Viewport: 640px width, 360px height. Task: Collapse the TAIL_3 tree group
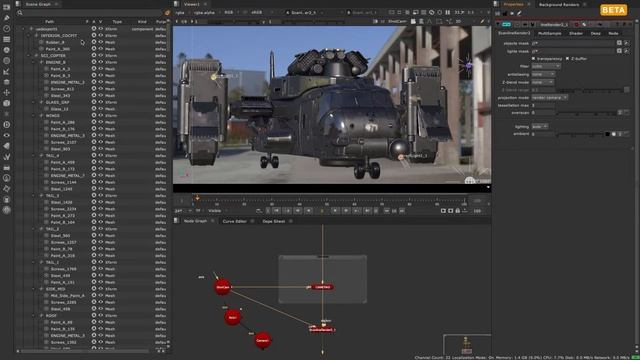pyautogui.click(x=34, y=196)
